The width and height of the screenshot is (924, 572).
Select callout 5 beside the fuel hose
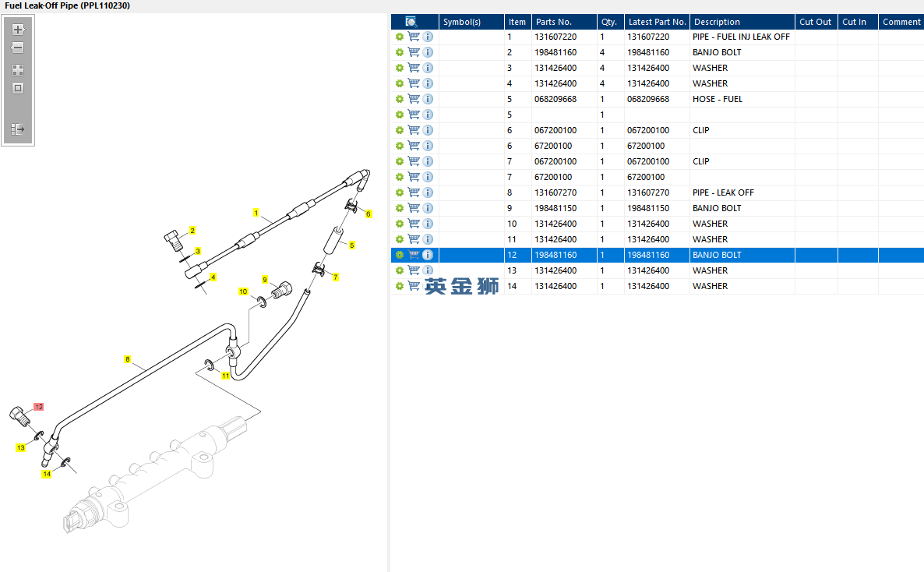pos(352,245)
